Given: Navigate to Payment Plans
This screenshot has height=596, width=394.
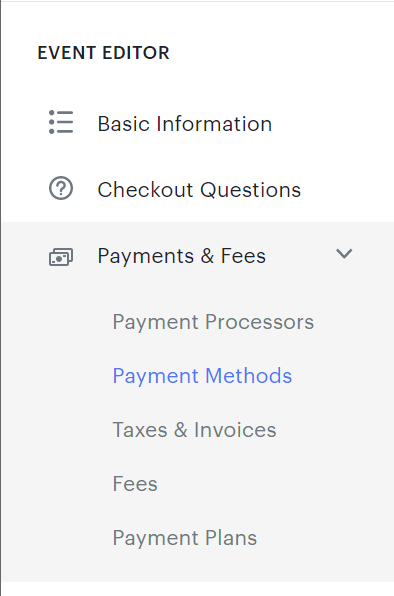Looking at the screenshot, I should [x=185, y=538].
